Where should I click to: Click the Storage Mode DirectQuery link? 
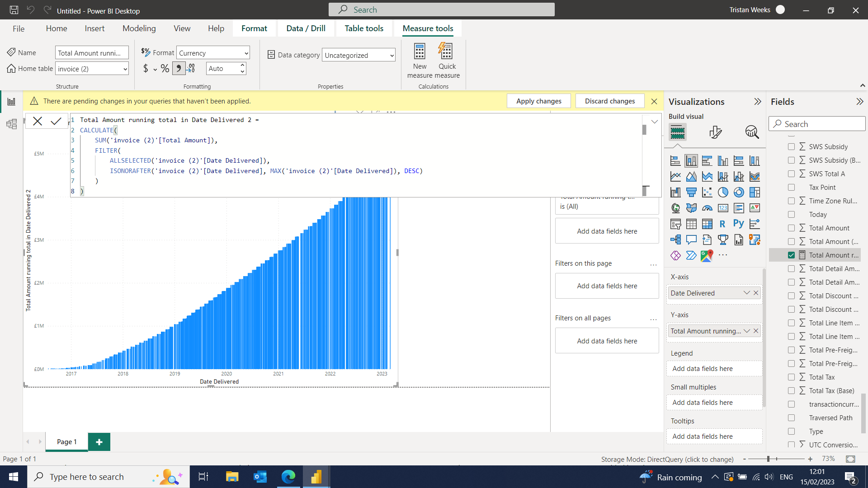point(667,459)
